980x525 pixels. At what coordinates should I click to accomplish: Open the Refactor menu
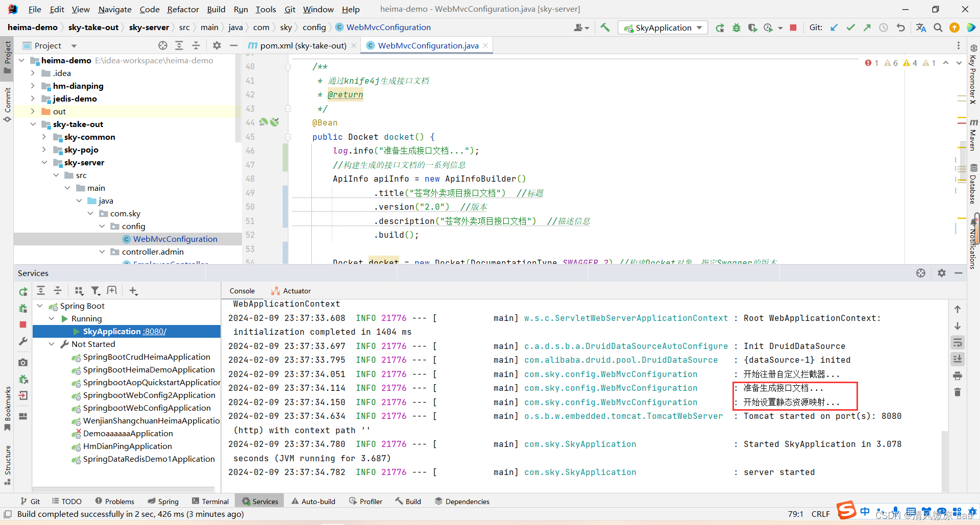pyautogui.click(x=183, y=9)
